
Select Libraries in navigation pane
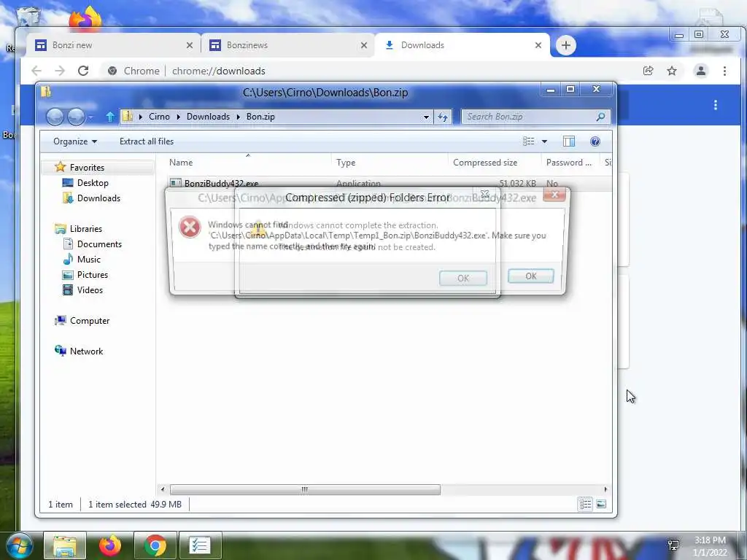[x=86, y=228]
